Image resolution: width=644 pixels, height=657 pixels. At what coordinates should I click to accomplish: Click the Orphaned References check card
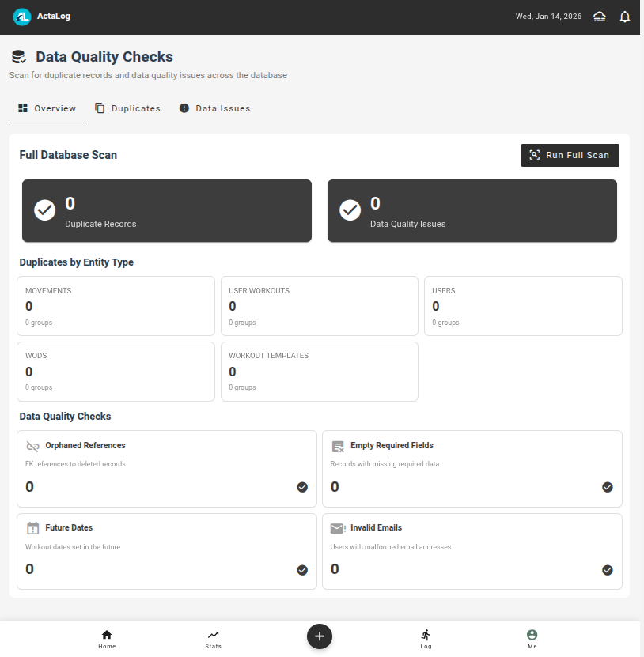point(166,468)
